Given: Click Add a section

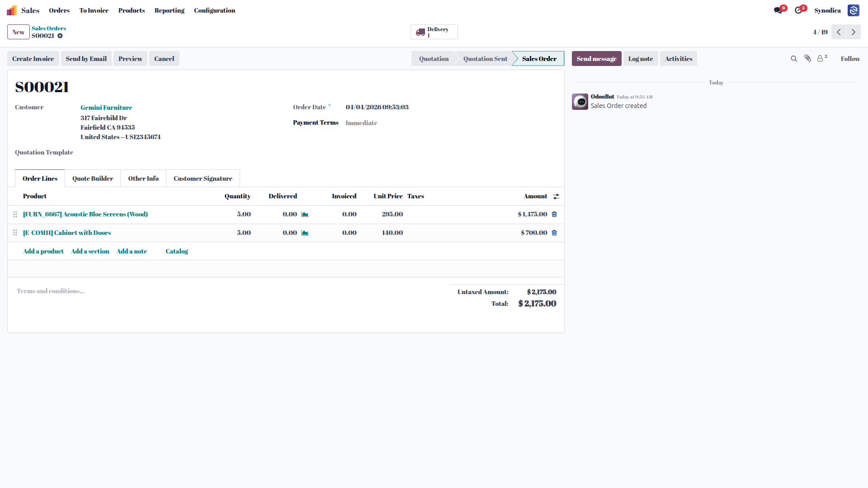Looking at the screenshot, I should coord(90,251).
